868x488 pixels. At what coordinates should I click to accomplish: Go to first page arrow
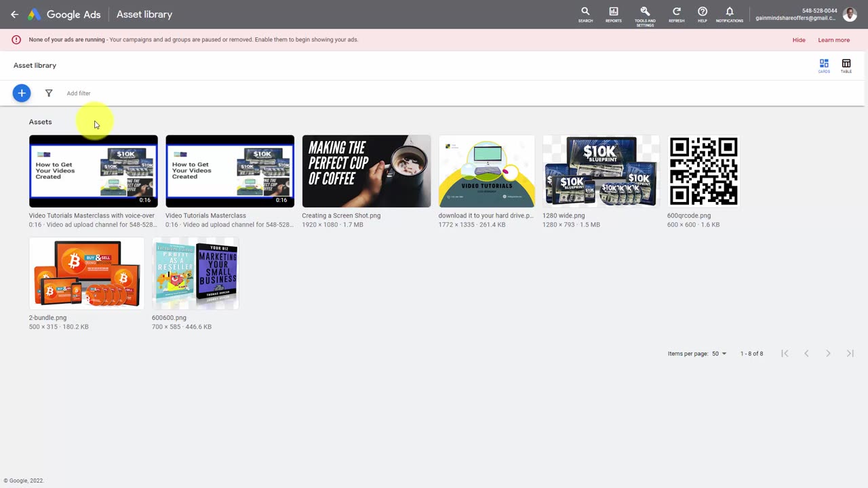(785, 353)
